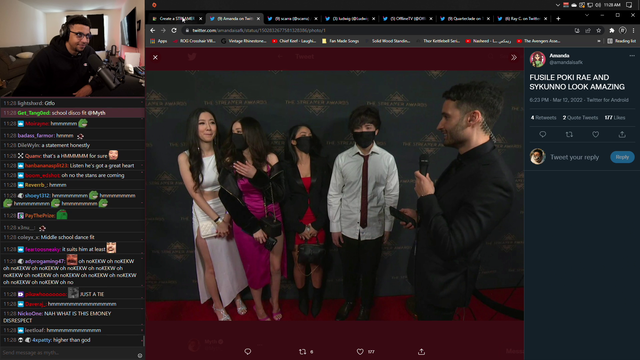Click the share icon under the photo
The image size is (640, 360).
pyautogui.click(x=422, y=351)
